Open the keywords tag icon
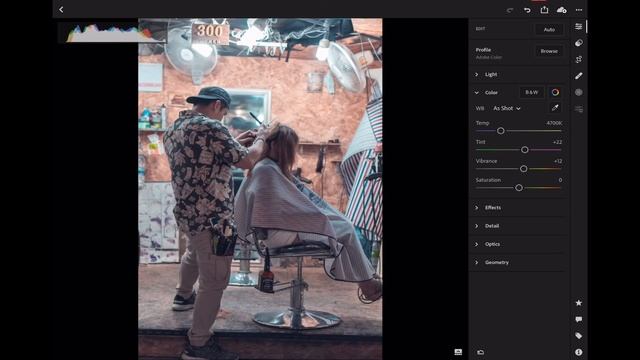 click(x=579, y=336)
